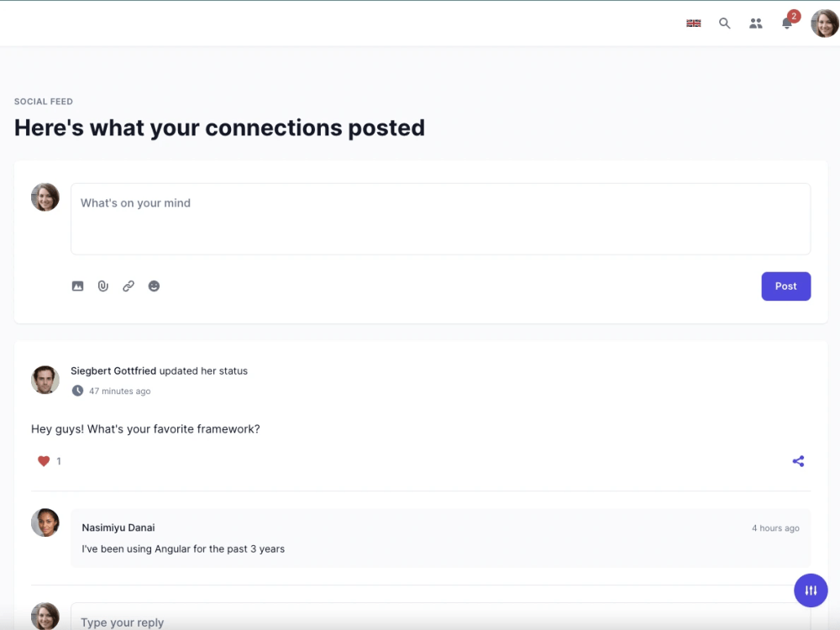840x630 pixels.
Task: Open the profile avatar in the header
Action: (825, 23)
